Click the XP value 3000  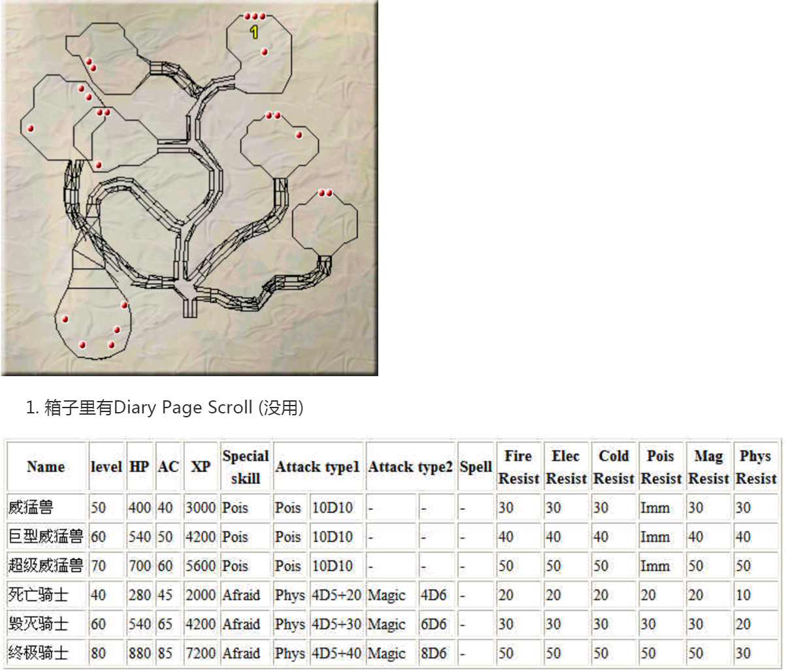click(x=201, y=507)
